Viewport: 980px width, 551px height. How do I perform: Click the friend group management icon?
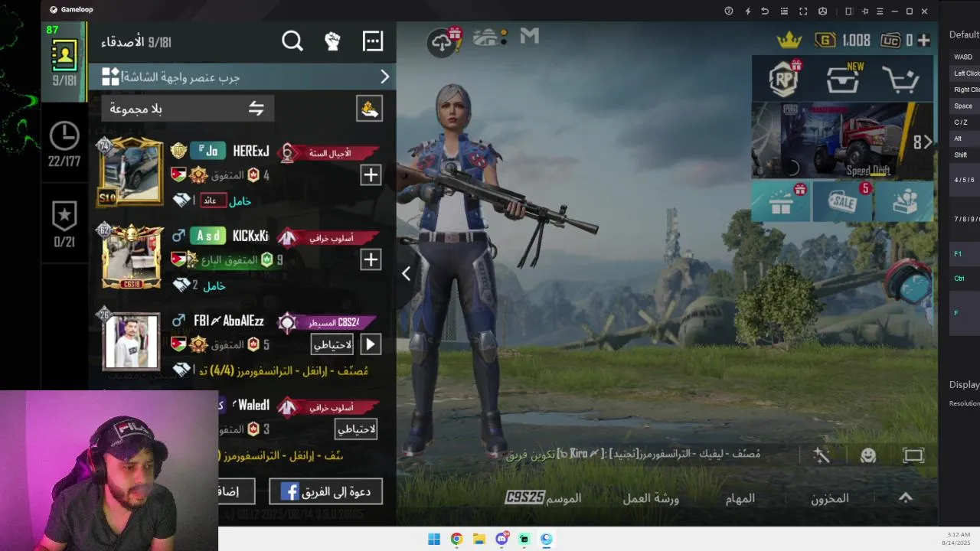[370, 109]
